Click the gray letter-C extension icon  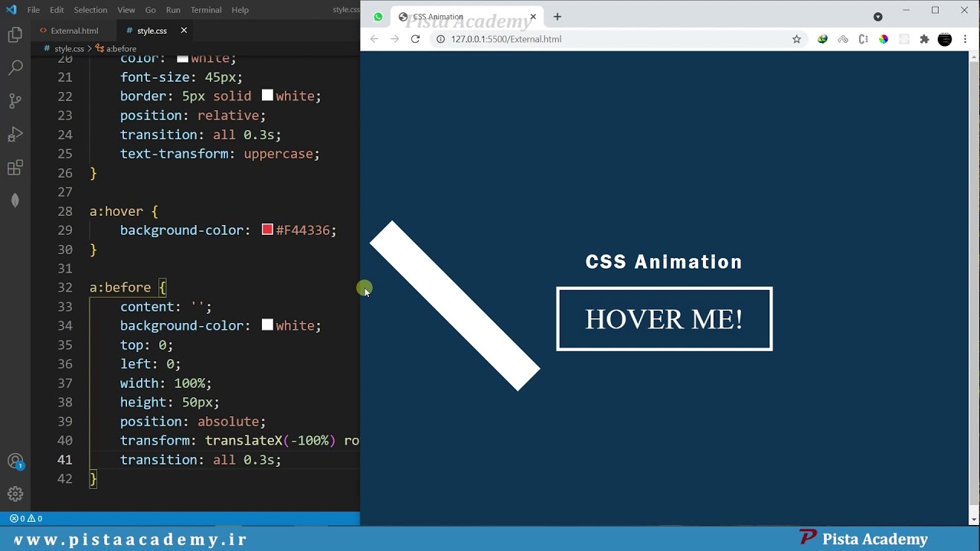[864, 39]
